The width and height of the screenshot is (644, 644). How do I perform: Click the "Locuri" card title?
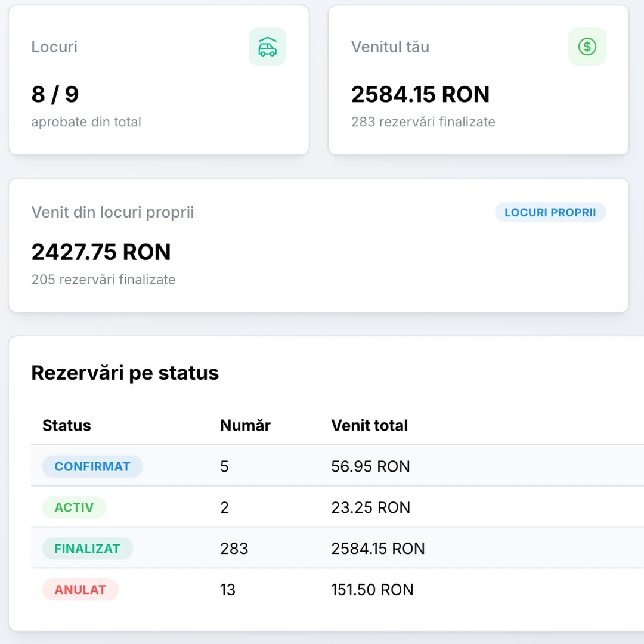pyautogui.click(x=54, y=47)
